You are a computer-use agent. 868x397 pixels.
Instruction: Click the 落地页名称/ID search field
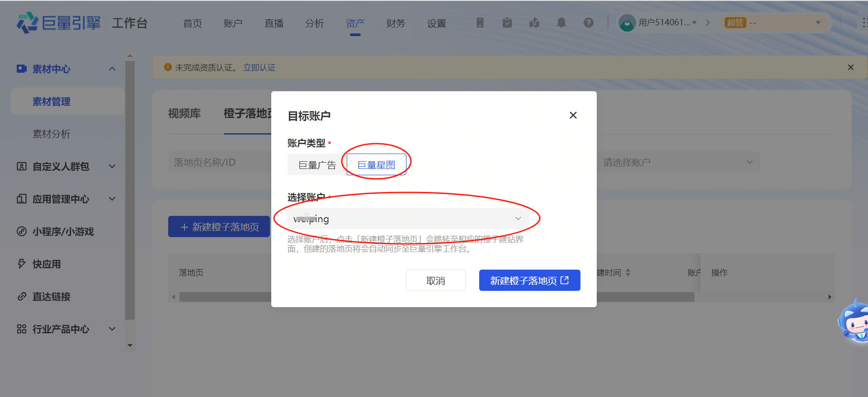[x=219, y=162]
